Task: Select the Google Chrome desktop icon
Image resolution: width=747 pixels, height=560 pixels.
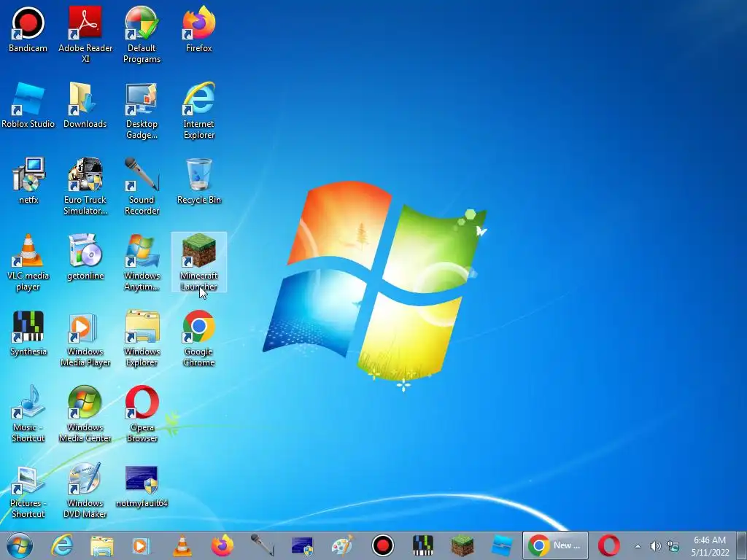Action: tap(198, 338)
